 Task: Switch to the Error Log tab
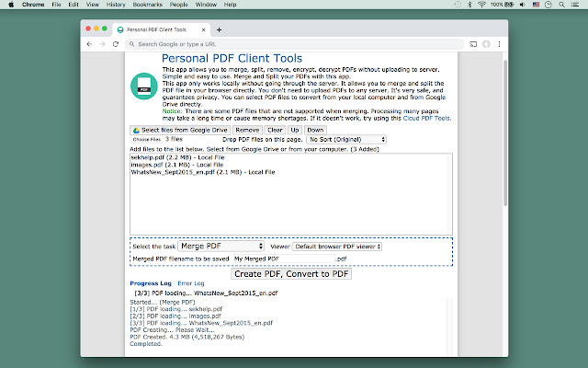pyautogui.click(x=191, y=283)
